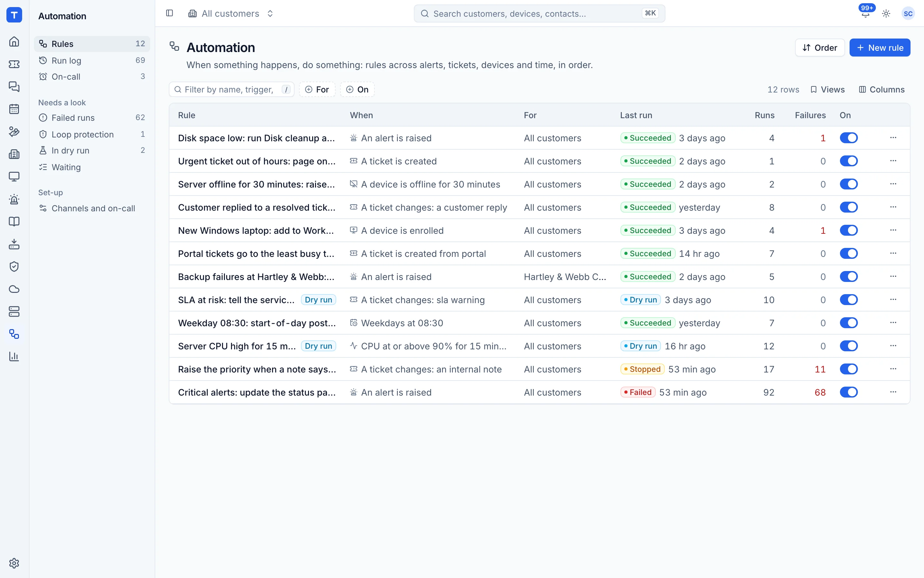The image size is (924, 578).
Task: Toggle the New Windows laptop rule switch
Action: click(848, 230)
